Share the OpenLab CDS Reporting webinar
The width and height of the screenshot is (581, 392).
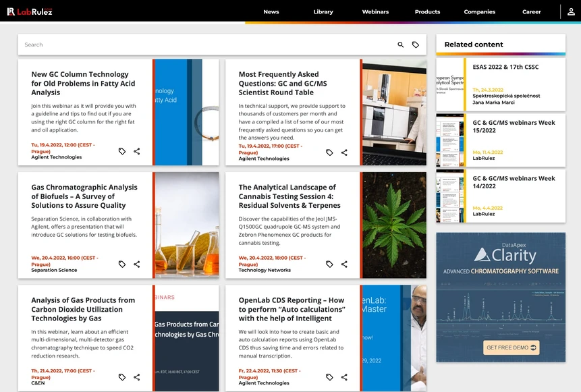344,377
